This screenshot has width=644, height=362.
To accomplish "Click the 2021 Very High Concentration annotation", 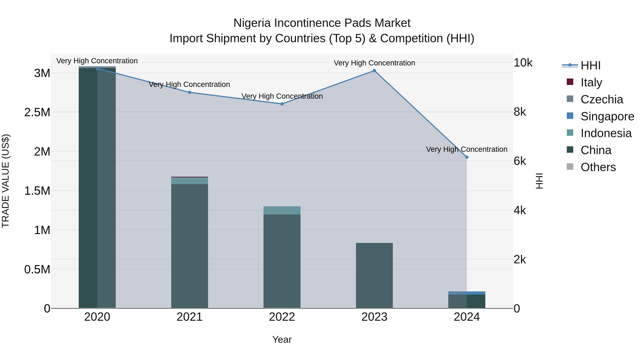I will coord(189,84).
